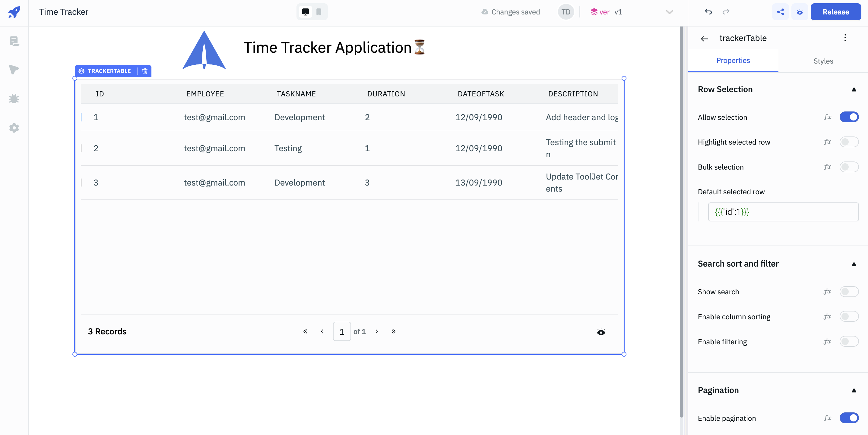
Task: Turn on Show search toggle
Action: (x=848, y=292)
